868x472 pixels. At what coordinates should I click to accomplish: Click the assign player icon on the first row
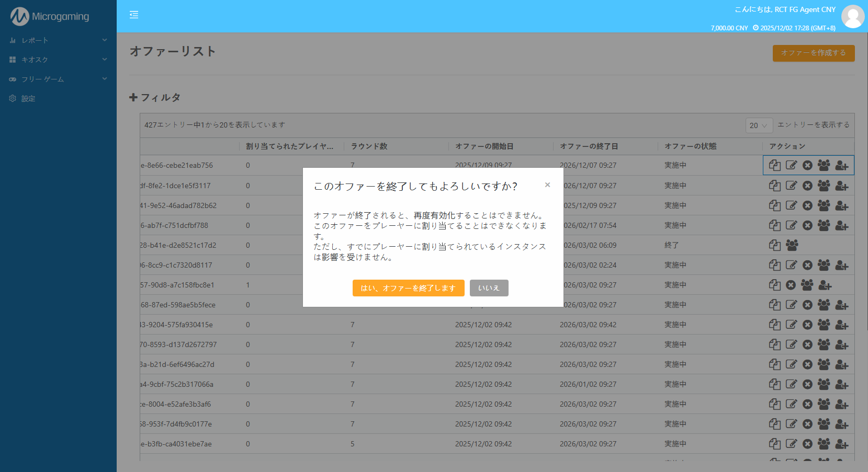[x=842, y=165]
